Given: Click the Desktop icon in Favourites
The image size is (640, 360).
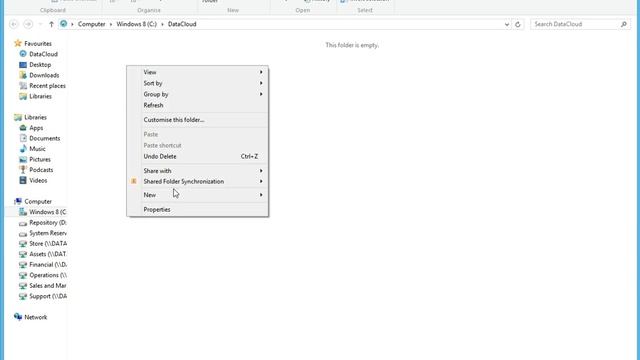Looking at the screenshot, I should pos(23,64).
